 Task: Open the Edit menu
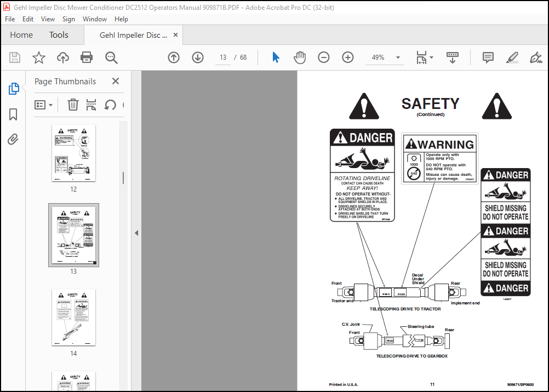coord(27,19)
